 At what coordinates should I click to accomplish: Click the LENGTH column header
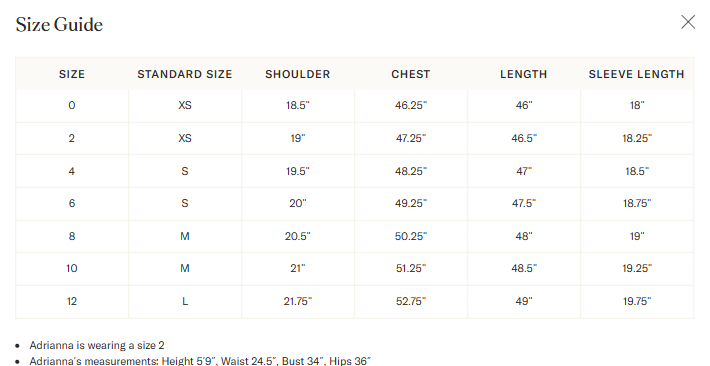point(524,74)
